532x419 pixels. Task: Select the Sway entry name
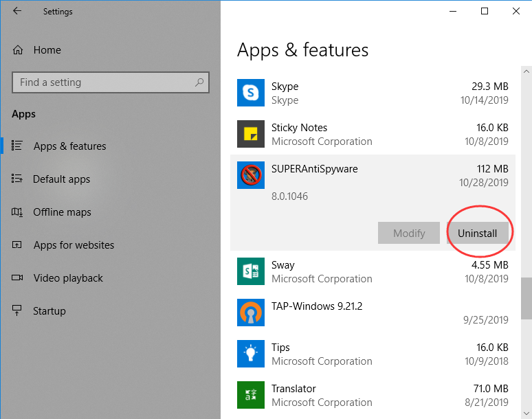(283, 265)
